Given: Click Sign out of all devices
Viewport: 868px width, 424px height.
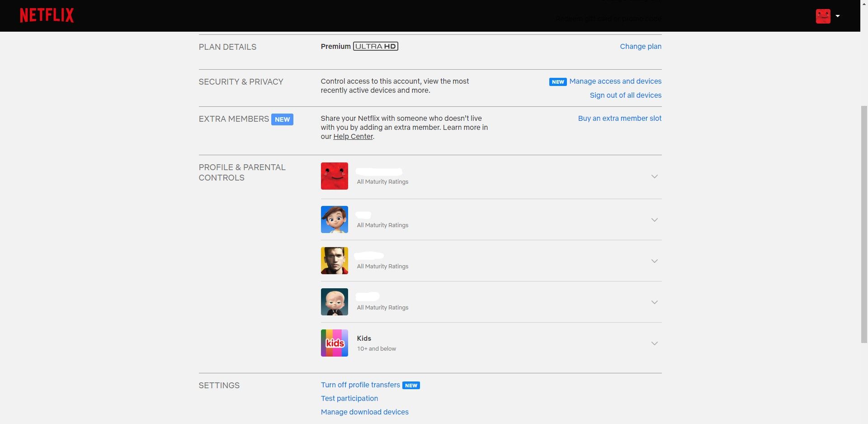Looking at the screenshot, I should point(625,95).
